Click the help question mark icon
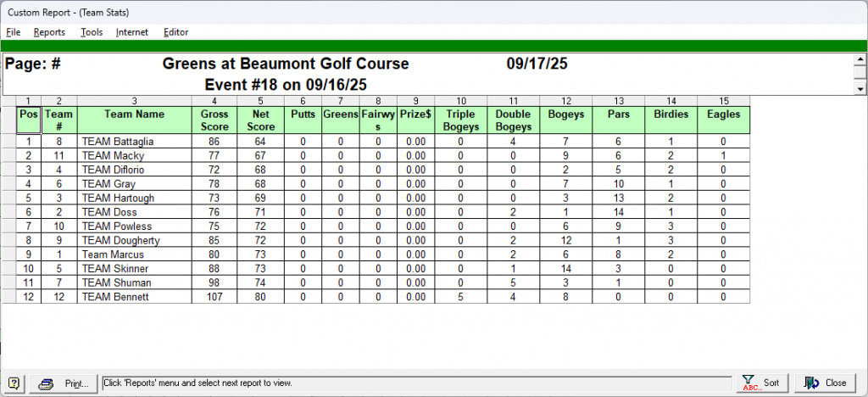Screen dimensions: 868x397 pyautogui.click(x=14, y=383)
